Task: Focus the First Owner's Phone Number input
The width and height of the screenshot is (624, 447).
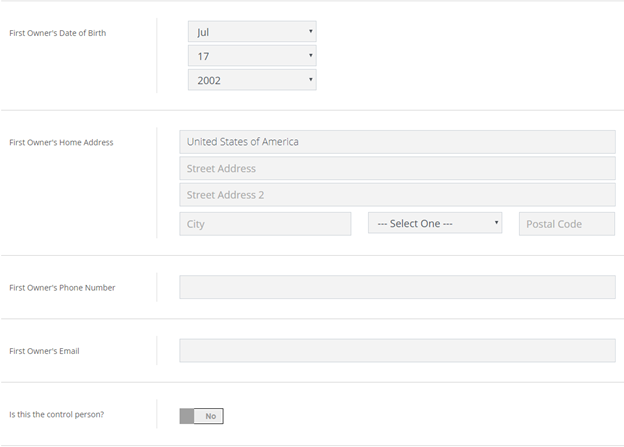Action: coord(397,288)
